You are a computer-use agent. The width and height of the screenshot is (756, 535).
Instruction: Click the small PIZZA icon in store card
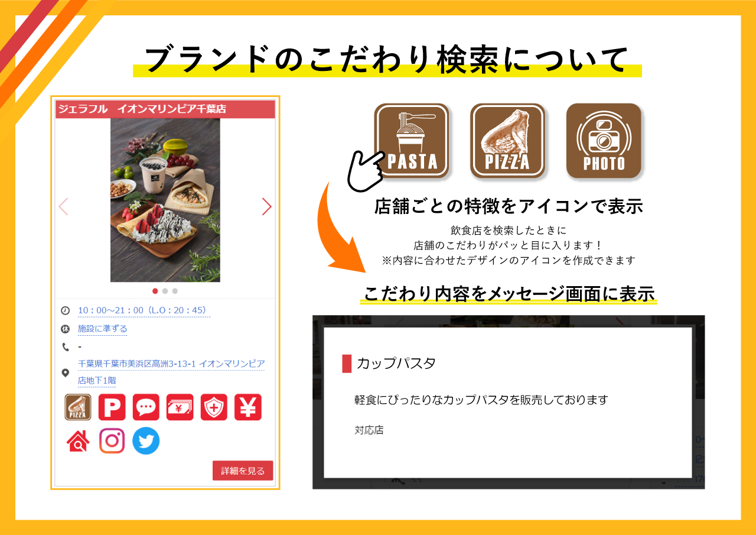click(78, 407)
